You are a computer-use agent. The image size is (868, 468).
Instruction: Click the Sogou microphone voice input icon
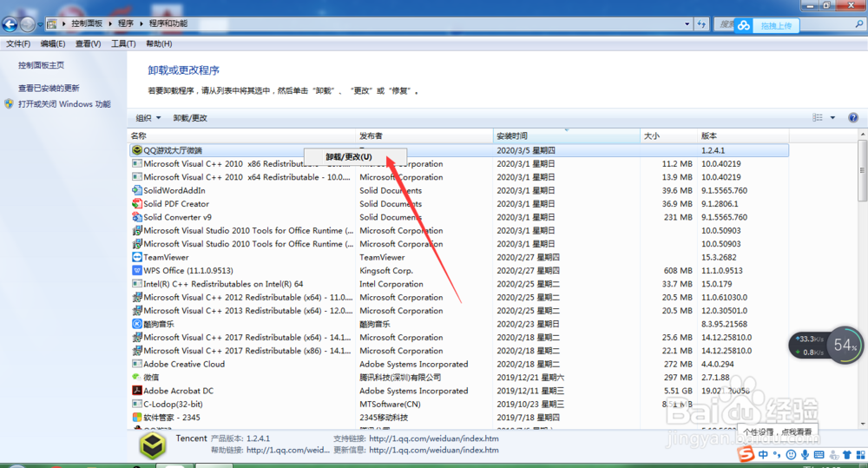tap(805, 455)
